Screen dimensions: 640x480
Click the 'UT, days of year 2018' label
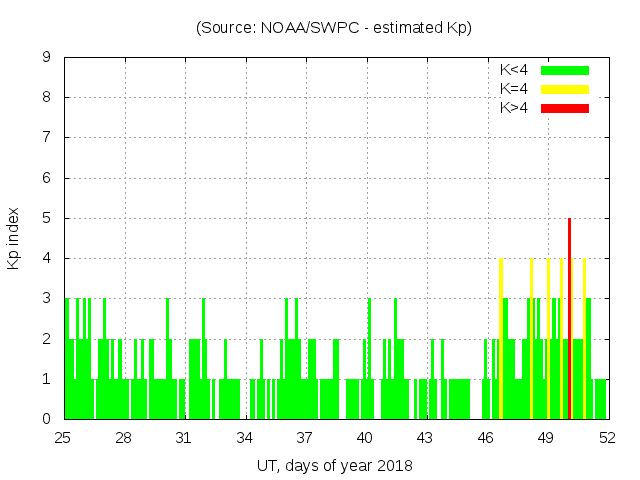click(334, 465)
